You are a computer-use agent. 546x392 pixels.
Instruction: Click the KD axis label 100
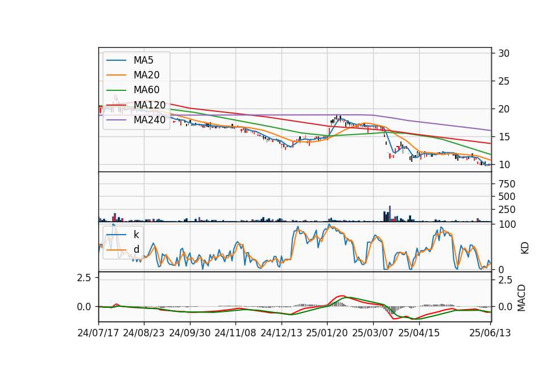click(507, 225)
